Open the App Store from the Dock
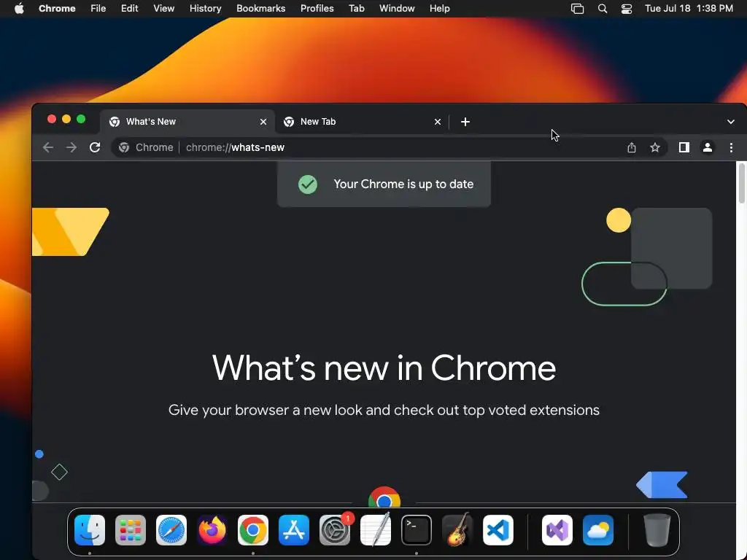The image size is (747, 560). coord(294,530)
